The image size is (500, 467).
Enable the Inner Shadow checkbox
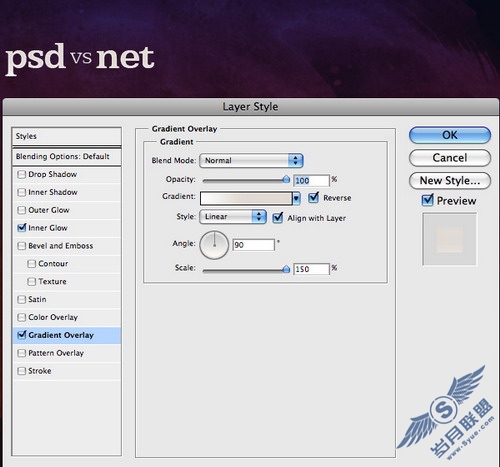[x=22, y=192]
